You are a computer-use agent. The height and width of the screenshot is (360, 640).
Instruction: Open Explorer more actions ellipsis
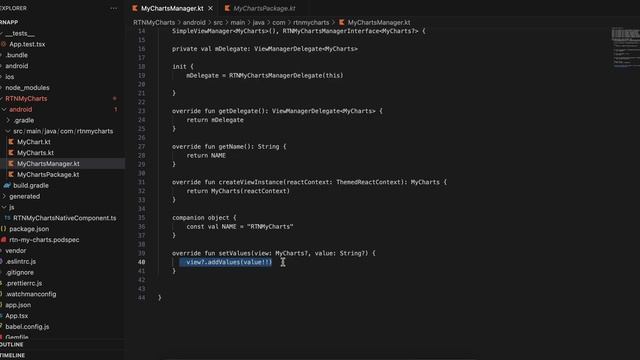tap(113, 8)
